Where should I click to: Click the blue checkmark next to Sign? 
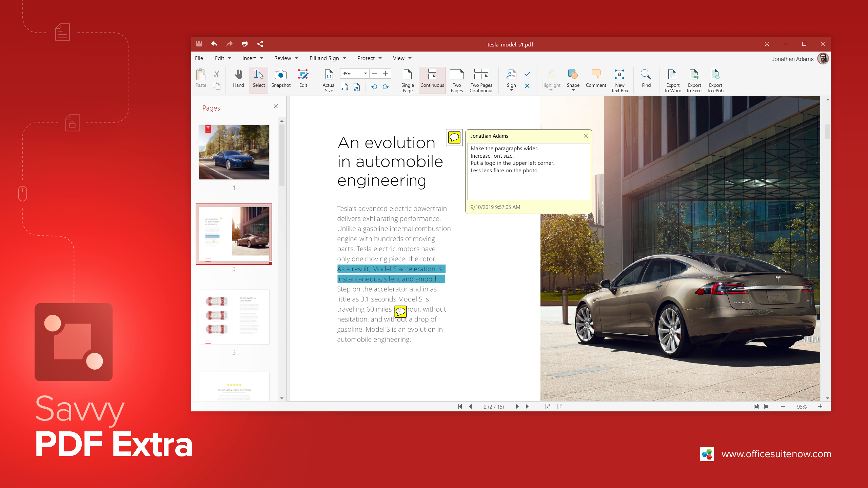click(x=527, y=74)
